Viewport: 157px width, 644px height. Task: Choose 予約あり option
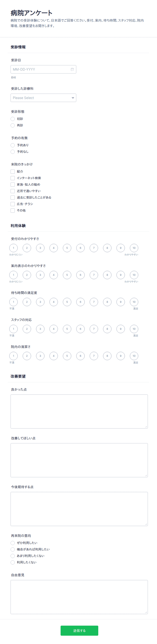click(x=13, y=145)
